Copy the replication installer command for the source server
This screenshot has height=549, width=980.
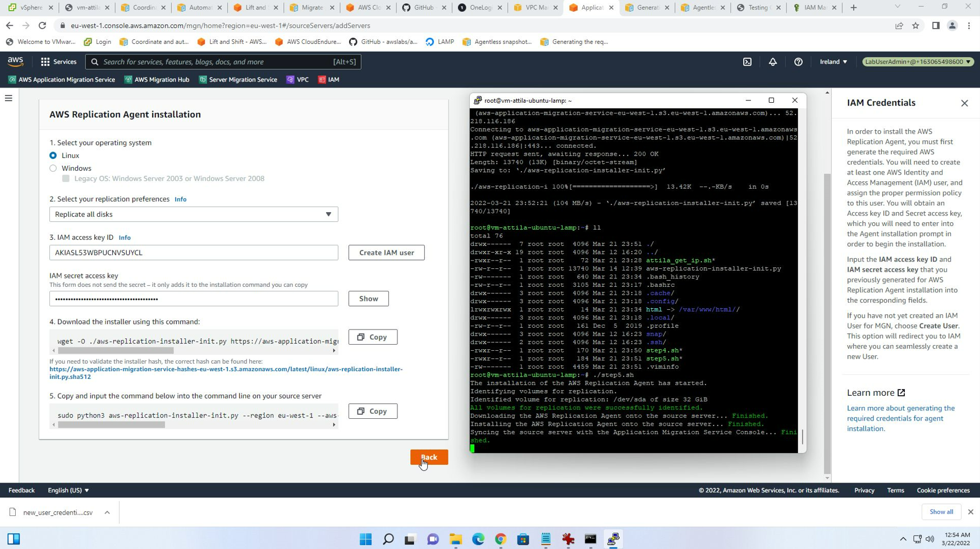[x=372, y=411]
